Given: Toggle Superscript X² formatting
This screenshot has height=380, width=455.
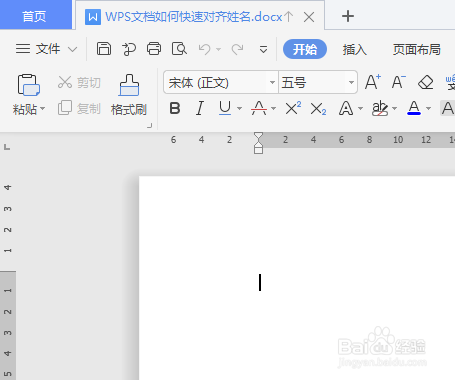Looking at the screenshot, I should coord(293,108).
